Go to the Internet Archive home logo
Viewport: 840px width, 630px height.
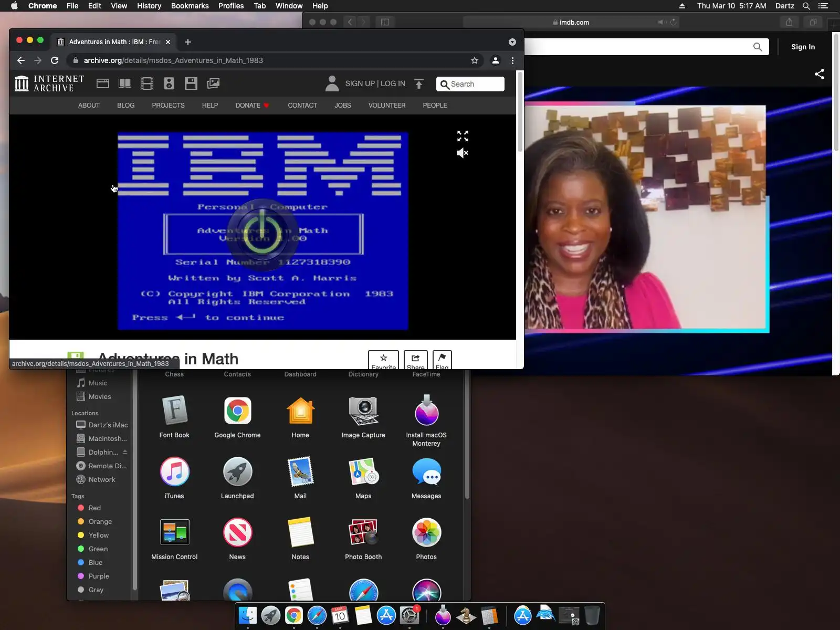pos(49,83)
